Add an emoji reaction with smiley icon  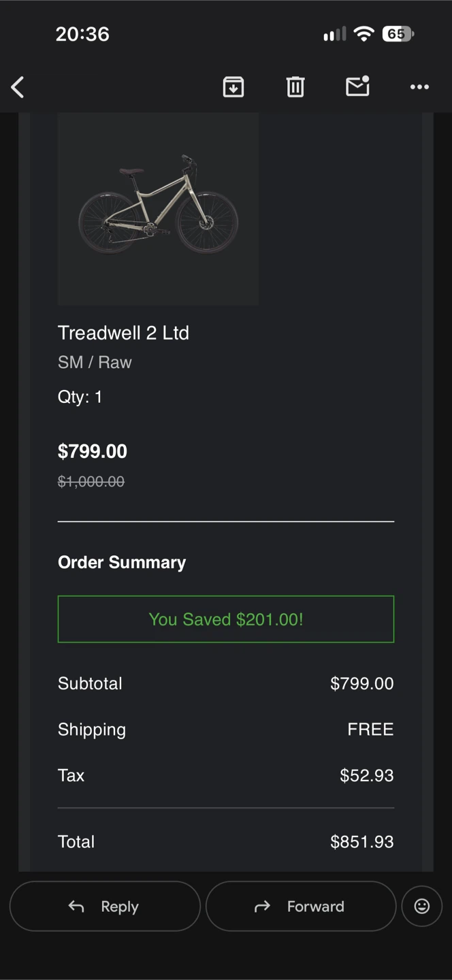click(422, 906)
